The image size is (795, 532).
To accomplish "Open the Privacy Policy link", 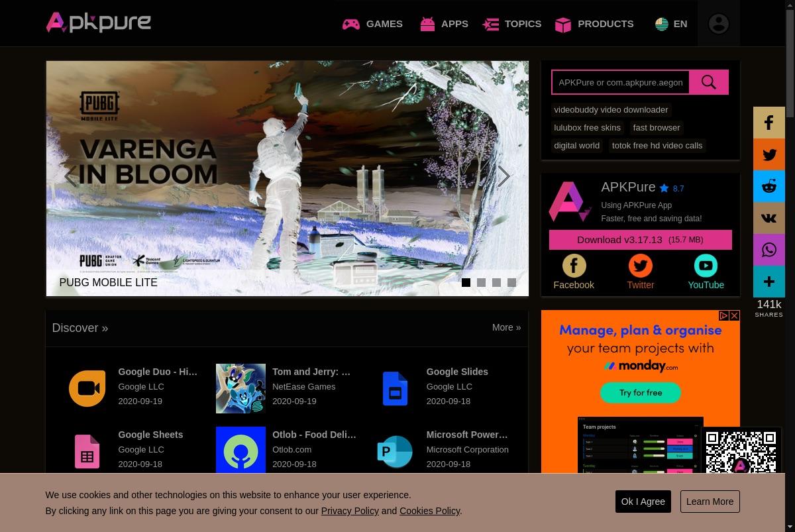I will click(350, 511).
